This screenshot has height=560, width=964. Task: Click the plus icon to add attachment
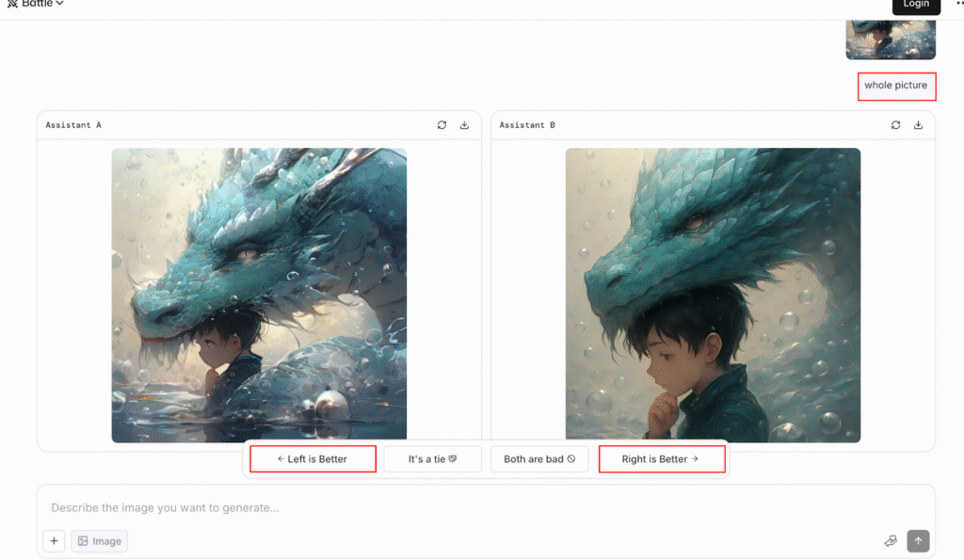tap(54, 541)
